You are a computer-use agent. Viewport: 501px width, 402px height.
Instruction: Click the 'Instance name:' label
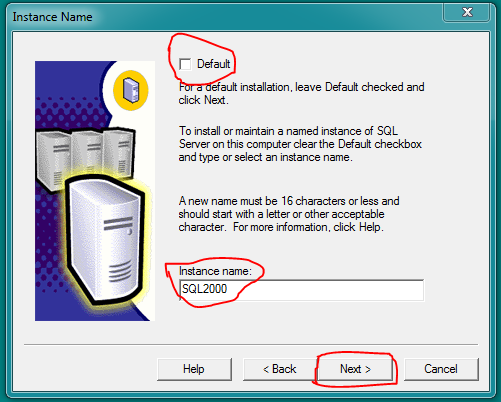215,271
